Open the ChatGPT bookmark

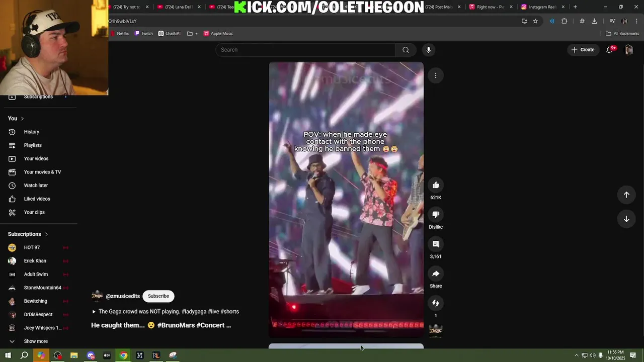[170, 34]
